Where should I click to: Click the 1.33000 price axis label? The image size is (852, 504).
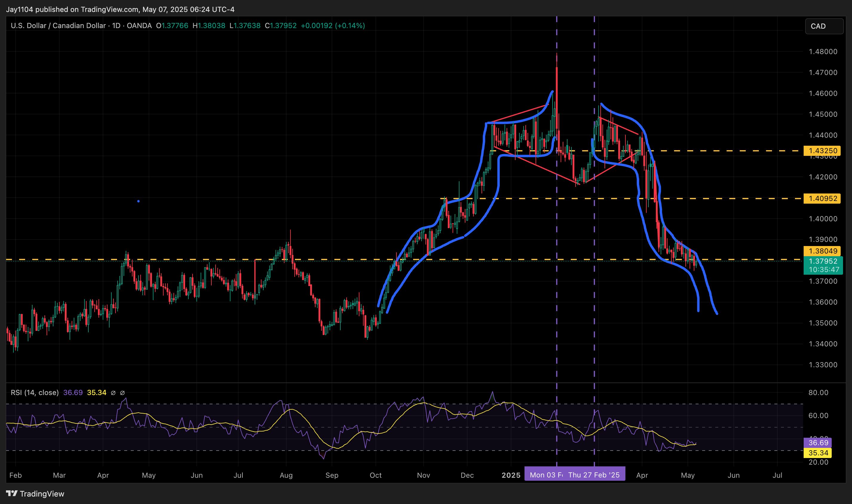coord(823,365)
